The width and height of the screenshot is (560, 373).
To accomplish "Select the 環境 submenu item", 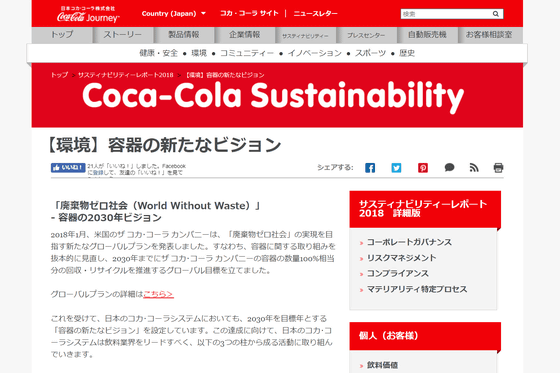I will pos(199,53).
